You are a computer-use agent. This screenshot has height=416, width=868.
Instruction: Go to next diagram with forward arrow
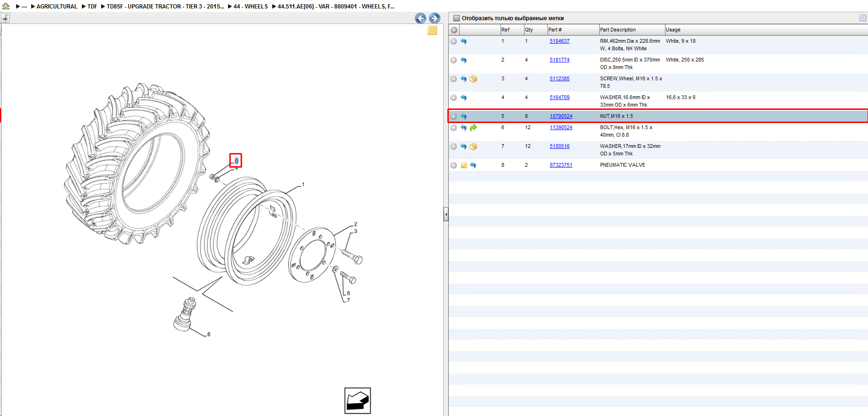(435, 18)
